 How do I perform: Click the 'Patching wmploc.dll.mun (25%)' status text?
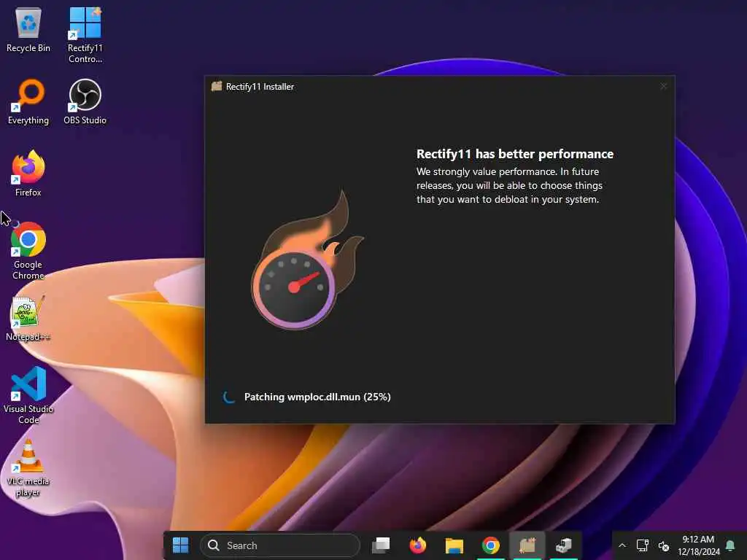click(x=317, y=397)
